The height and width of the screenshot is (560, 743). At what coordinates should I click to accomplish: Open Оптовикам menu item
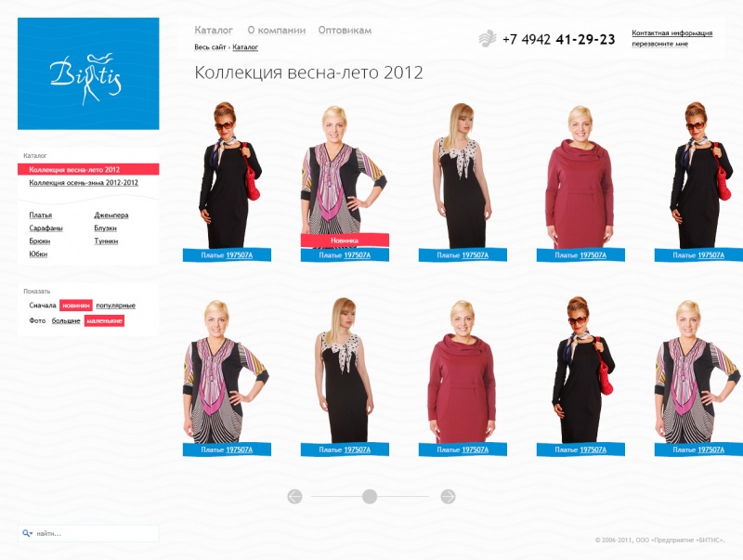click(x=345, y=31)
